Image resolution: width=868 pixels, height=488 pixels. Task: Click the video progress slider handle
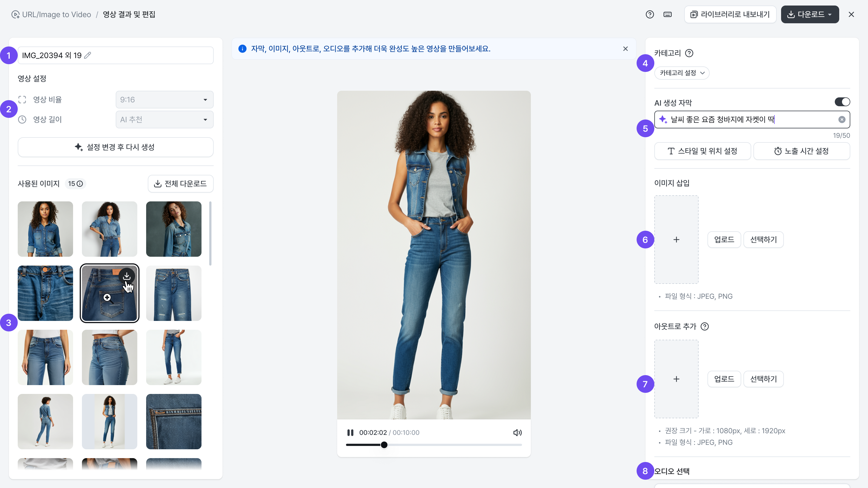384,445
